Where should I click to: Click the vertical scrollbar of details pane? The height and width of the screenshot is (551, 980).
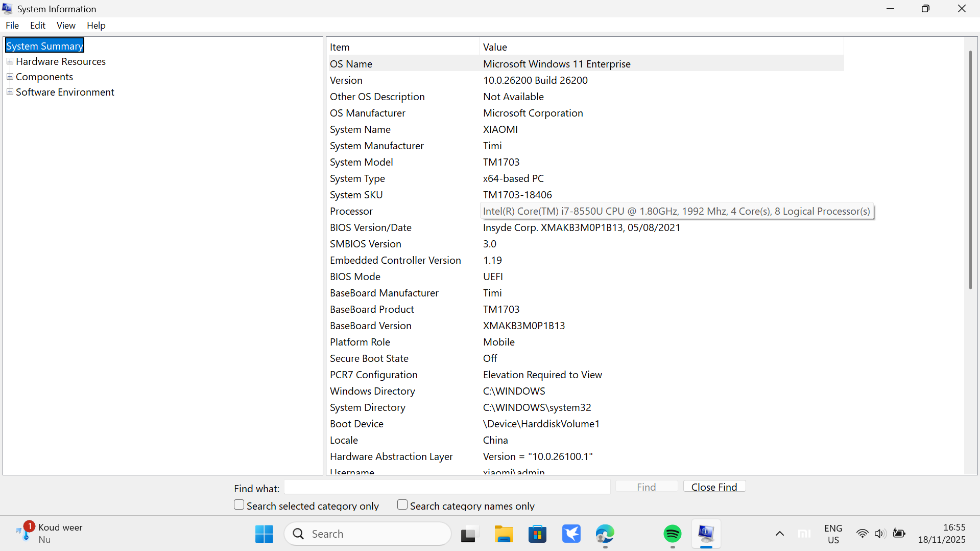pos(970,170)
